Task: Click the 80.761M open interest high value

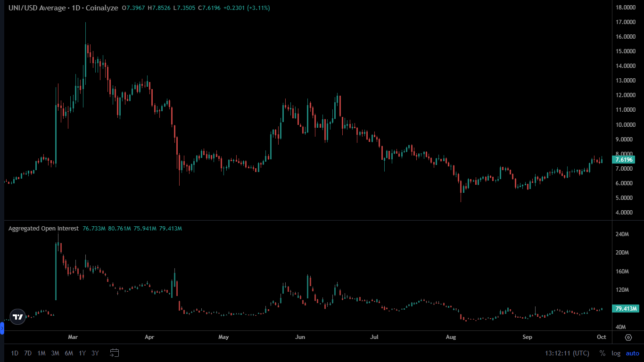Action: 118,229
